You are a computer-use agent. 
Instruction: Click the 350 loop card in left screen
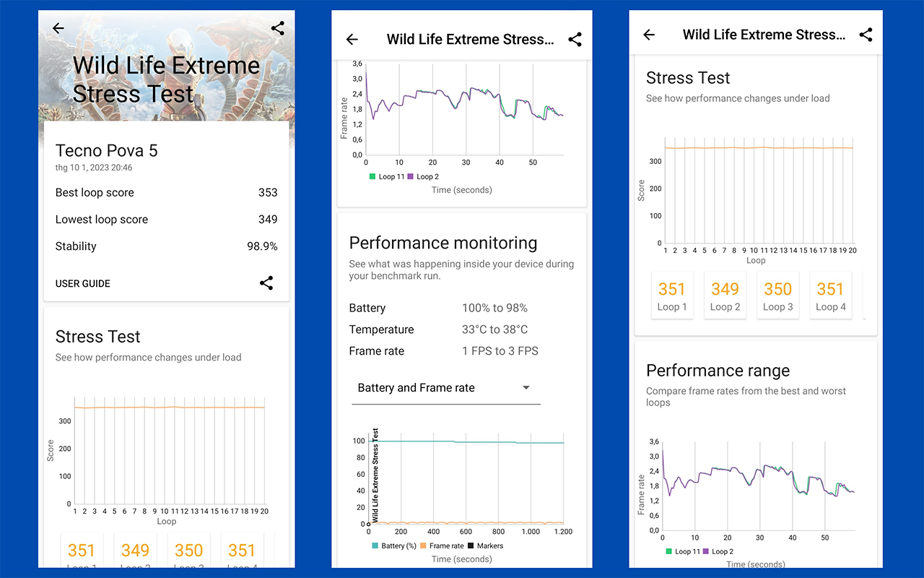(x=188, y=551)
